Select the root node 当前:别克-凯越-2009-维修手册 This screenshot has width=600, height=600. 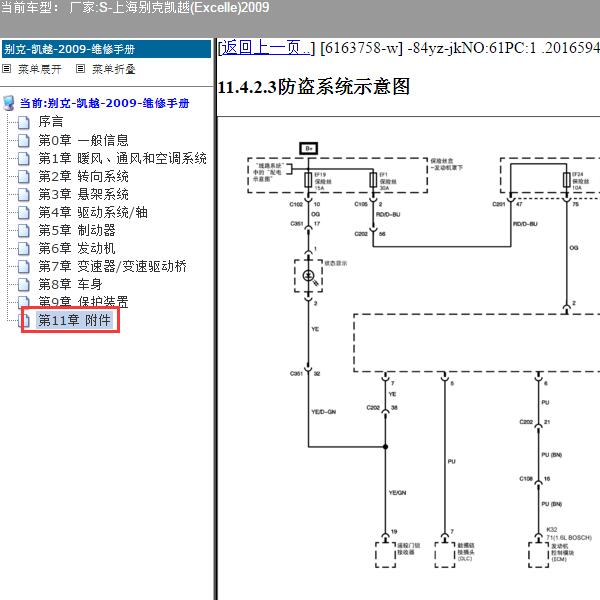(x=104, y=103)
